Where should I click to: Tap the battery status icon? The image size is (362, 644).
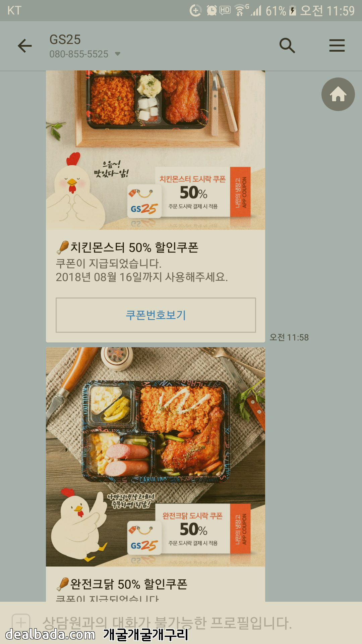[293, 11]
